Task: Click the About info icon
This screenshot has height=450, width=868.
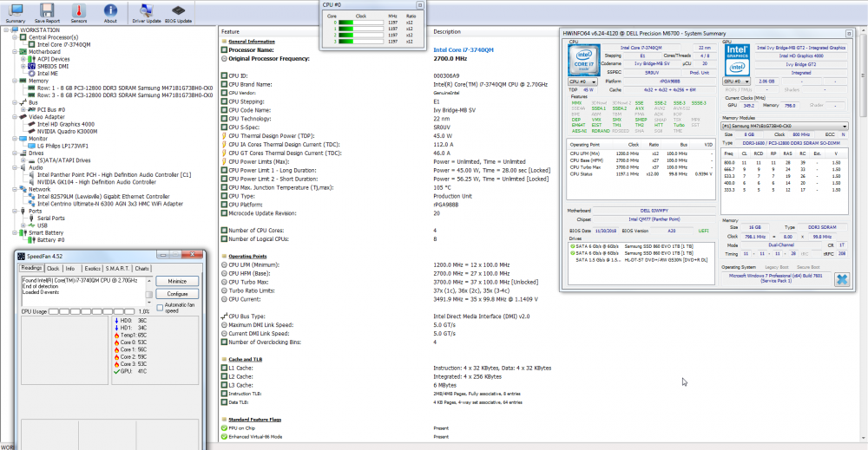Action: 110,12
